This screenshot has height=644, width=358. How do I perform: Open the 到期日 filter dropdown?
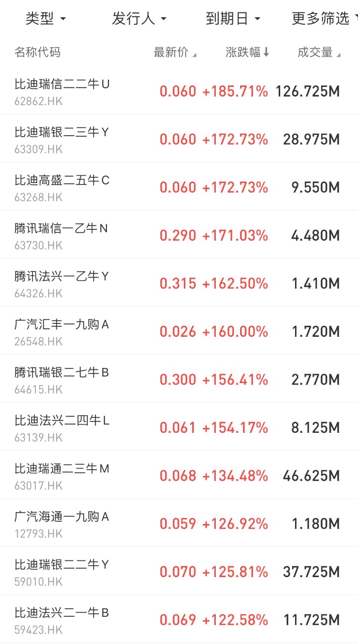233,19
